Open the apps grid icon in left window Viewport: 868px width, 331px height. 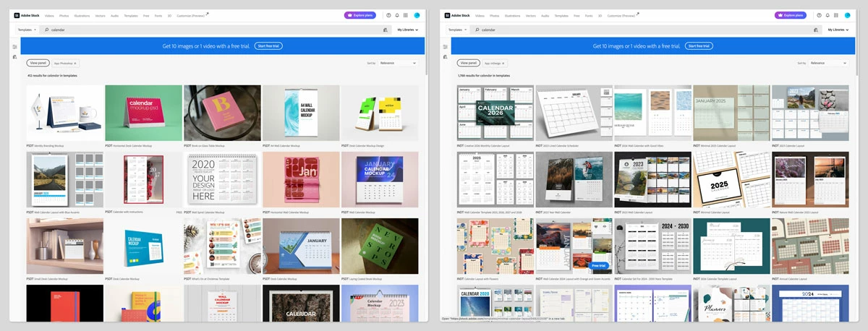tap(406, 15)
